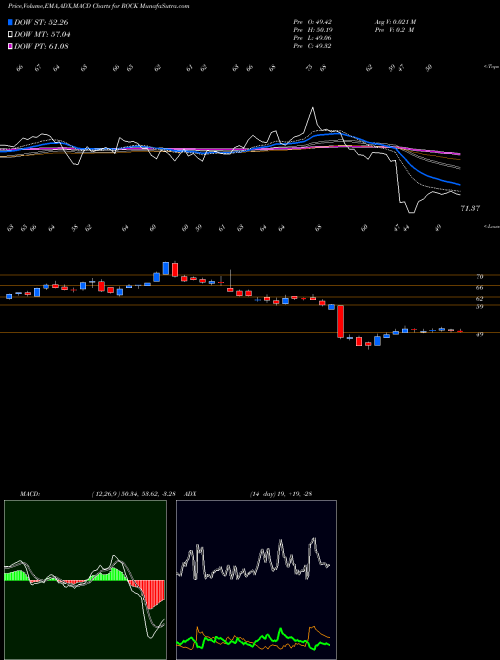
Task: Click the 'Pre L: 49.06' low value
Action: coord(312,38)
